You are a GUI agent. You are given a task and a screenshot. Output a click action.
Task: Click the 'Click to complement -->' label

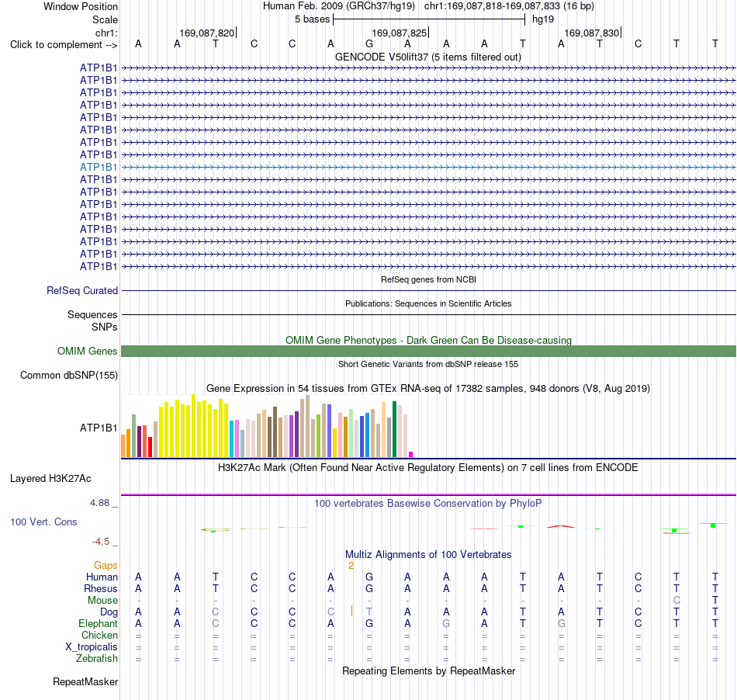click(64, 45)
